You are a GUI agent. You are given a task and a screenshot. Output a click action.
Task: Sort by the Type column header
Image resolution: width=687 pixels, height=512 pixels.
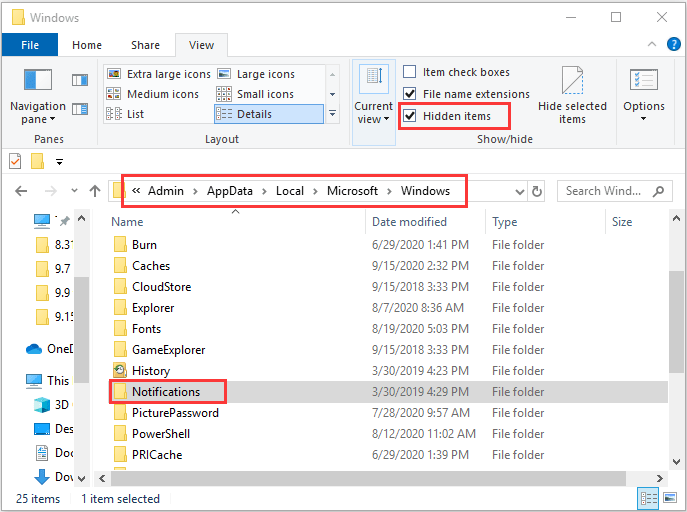(x=504, y=222)
